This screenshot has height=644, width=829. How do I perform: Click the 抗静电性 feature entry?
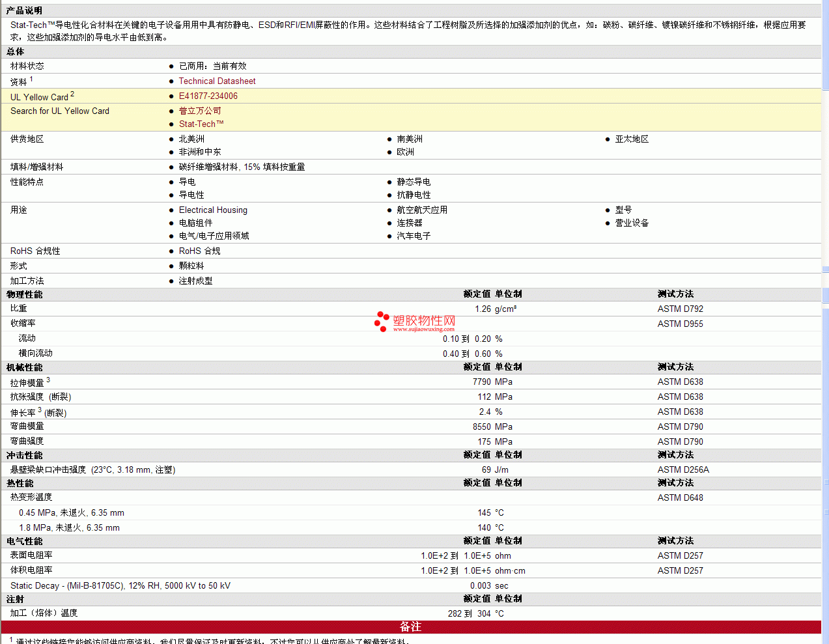[x=414, y=195]
